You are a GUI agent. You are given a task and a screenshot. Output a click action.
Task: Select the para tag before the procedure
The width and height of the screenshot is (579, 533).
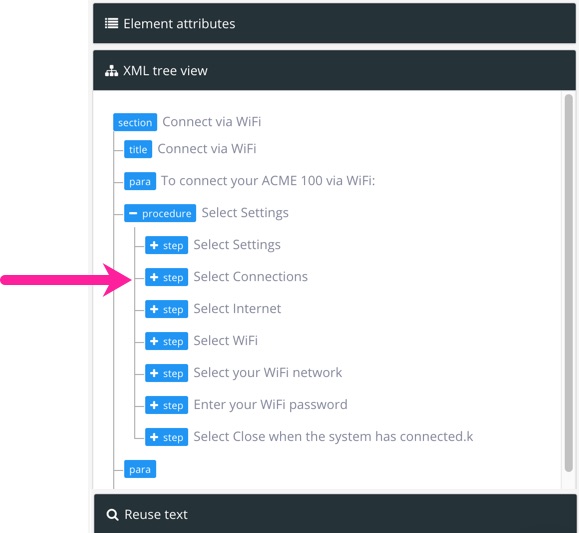pyautogui.click(x=140, y=181)
